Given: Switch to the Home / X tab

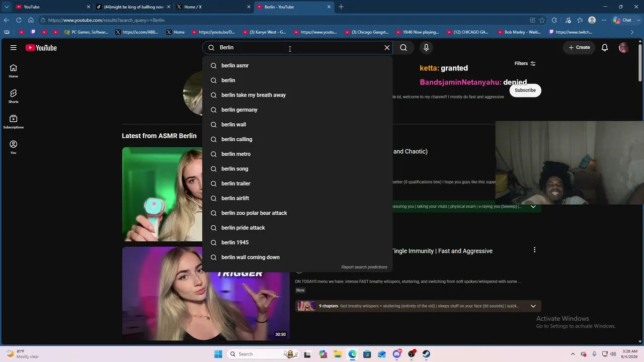Looking at the screenshot, I should coord(213,7).
